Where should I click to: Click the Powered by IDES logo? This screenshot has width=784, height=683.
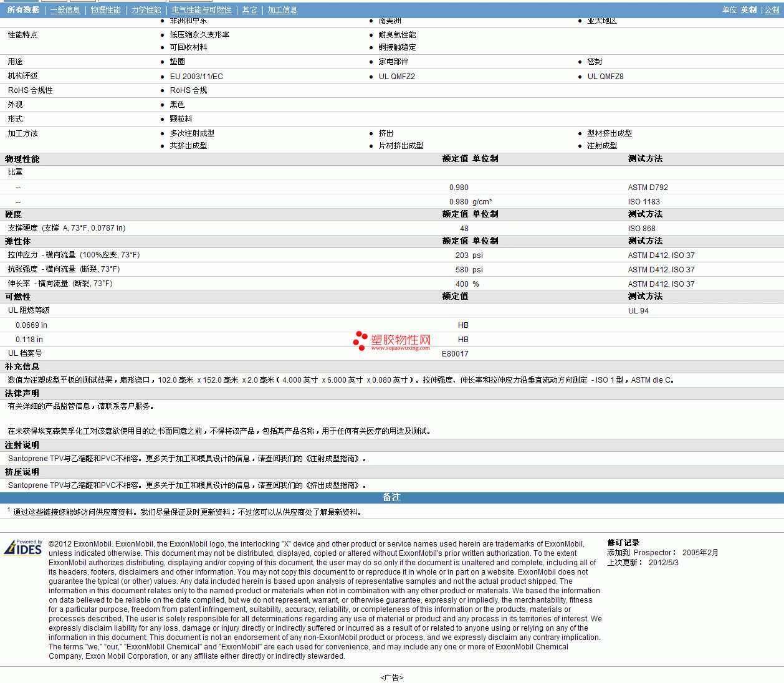pos(23,547)
